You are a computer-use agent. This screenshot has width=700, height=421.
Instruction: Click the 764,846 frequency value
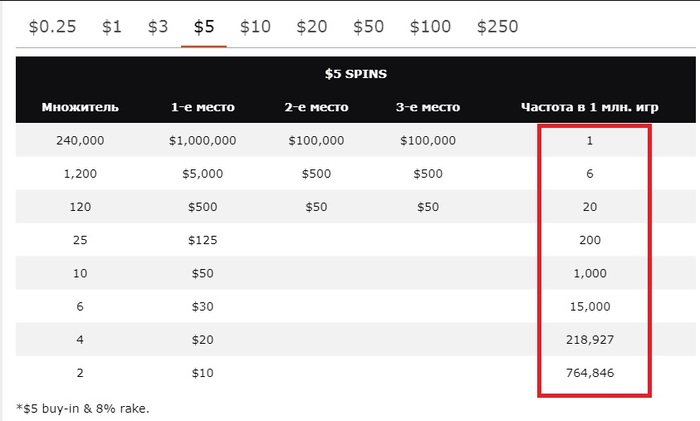click(x=590, y=373)
